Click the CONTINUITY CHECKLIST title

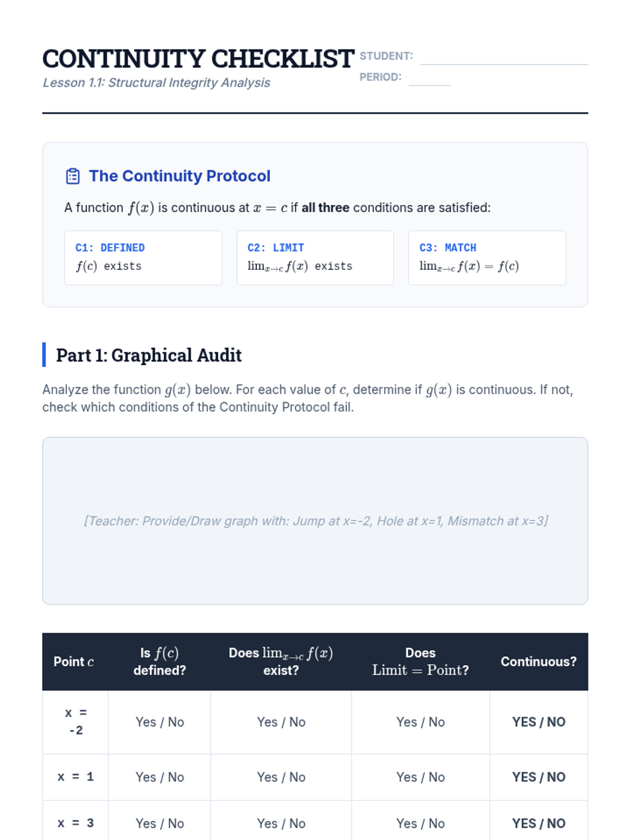[x=198, y=58]
